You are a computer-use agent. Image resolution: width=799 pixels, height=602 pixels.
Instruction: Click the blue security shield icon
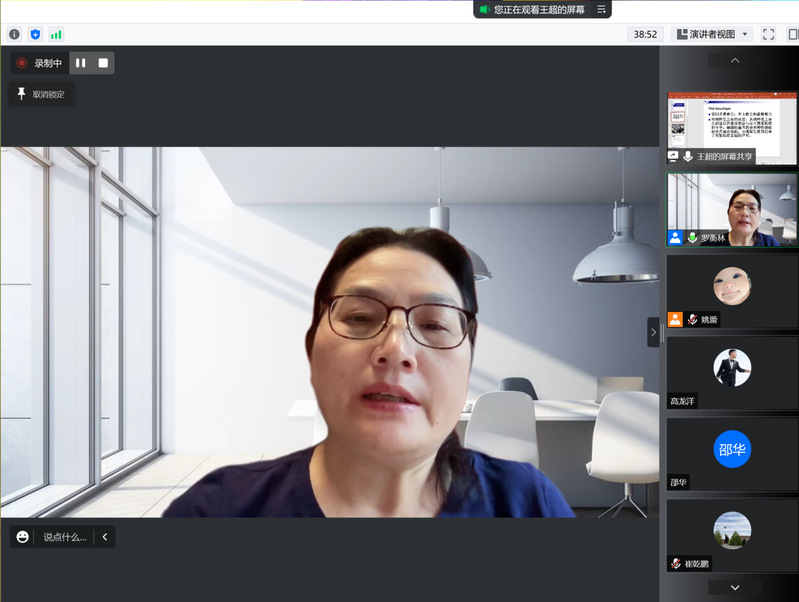point(36,34)
